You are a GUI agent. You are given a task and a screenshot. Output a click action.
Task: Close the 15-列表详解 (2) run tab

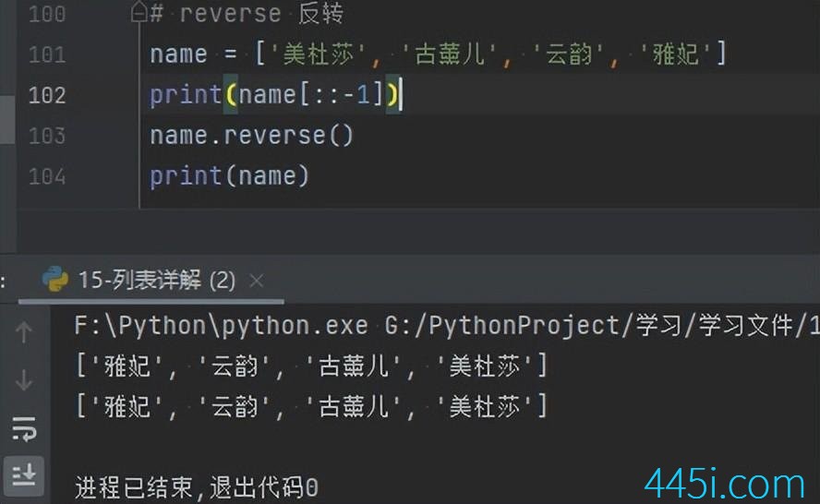(257, 281)
